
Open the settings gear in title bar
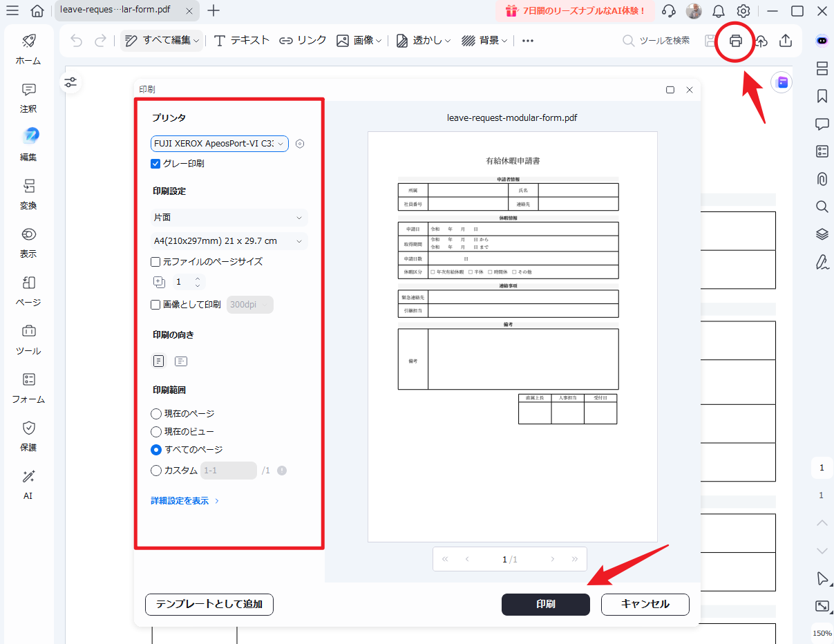pos(743,11)
